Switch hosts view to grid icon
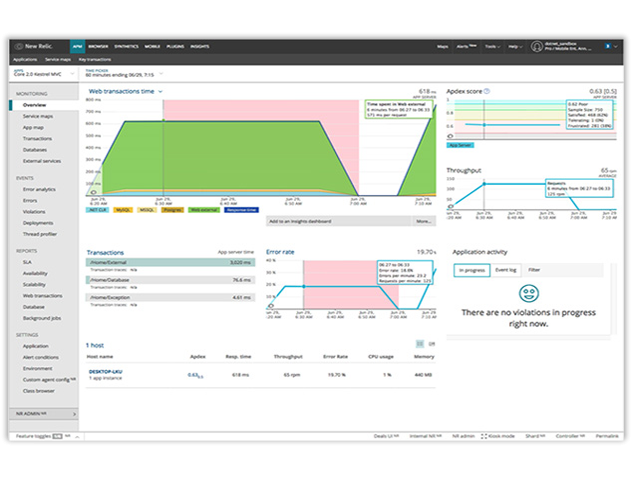Viewport: 632px width, 478px height. (x=420, y=344)
